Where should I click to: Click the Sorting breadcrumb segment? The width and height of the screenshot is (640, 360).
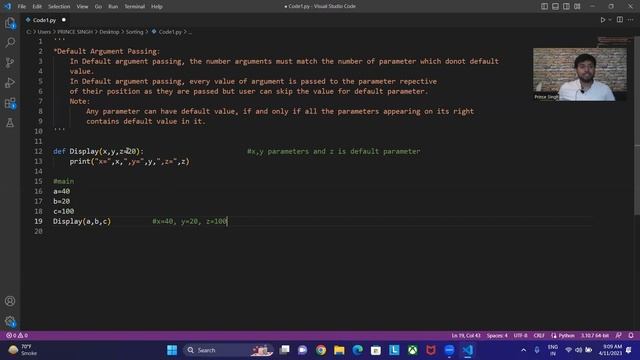tap(134, 32)
